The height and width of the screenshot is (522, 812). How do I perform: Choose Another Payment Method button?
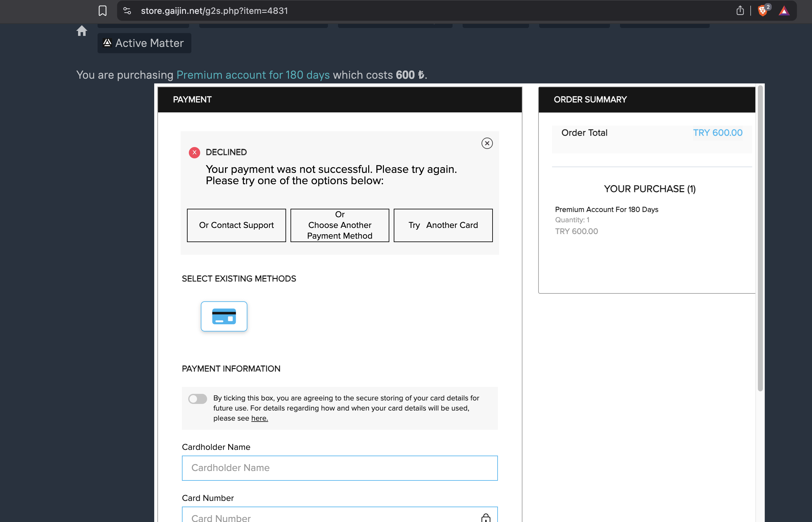(x=339, y=225)
